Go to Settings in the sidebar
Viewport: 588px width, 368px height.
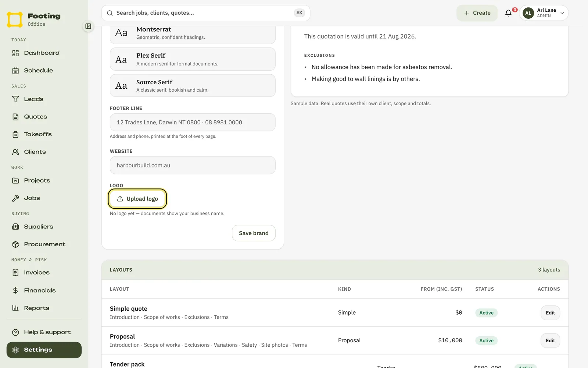point(44,350)
